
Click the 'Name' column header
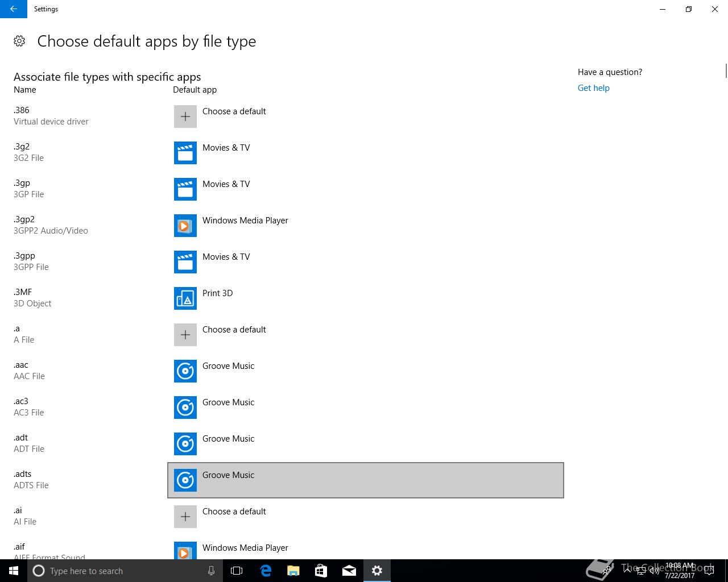[24, 90]
